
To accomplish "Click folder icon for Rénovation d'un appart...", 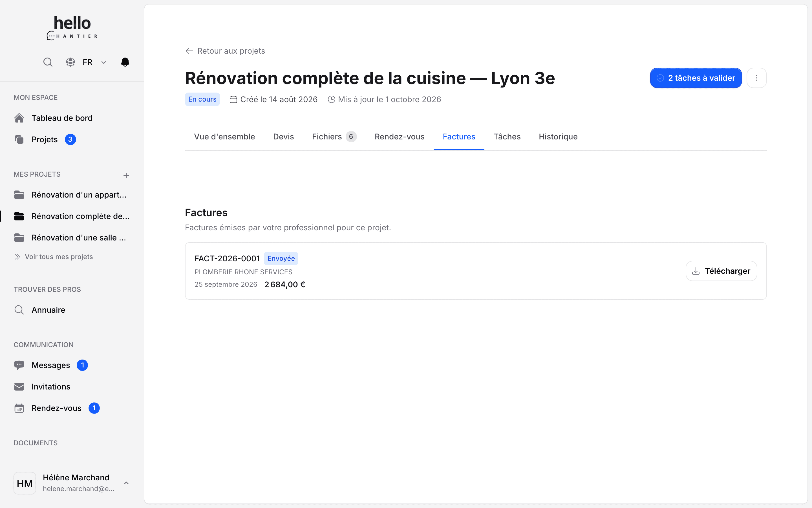I will tap(19, 195).
